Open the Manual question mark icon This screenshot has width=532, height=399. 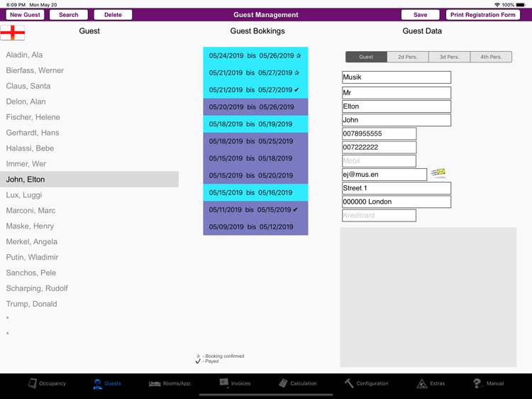477,383
